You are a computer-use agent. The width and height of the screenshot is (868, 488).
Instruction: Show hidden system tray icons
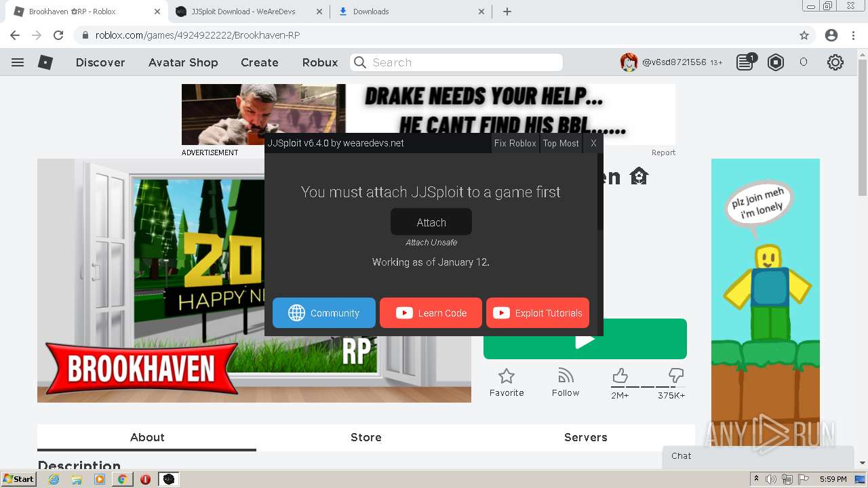(757, 479)
